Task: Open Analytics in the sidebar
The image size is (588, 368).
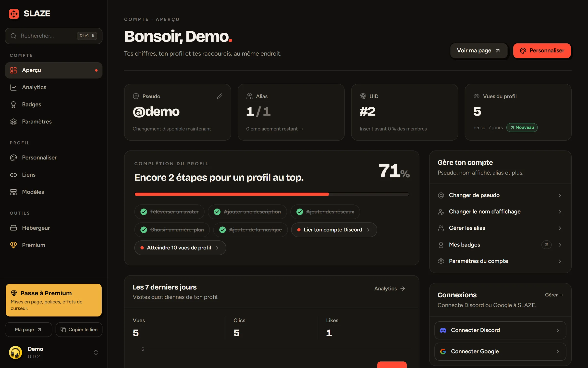Action: (54, 88)
